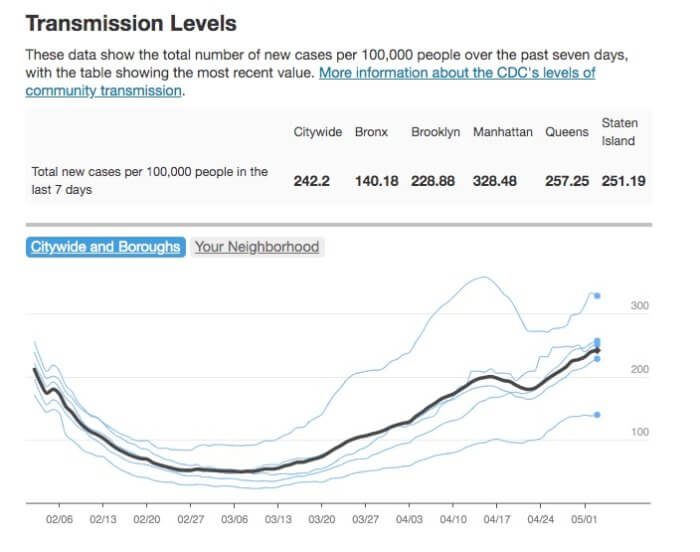Select the Bronx value 140.18
Viewport: 700px width, 552px height.
pos(376,181)
